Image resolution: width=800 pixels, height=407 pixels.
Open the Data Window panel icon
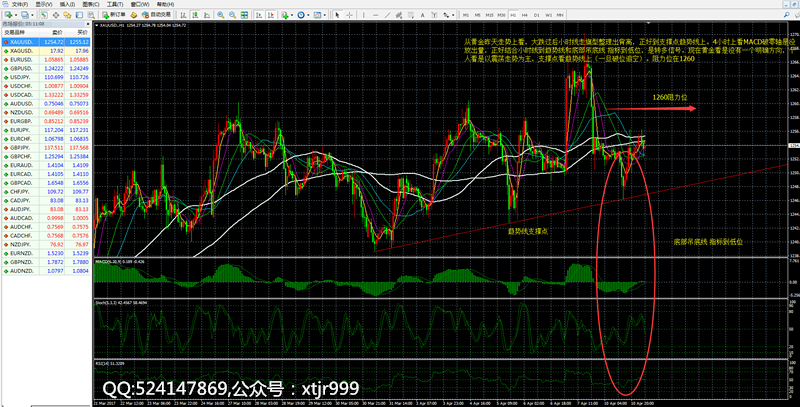click(56, 15)
